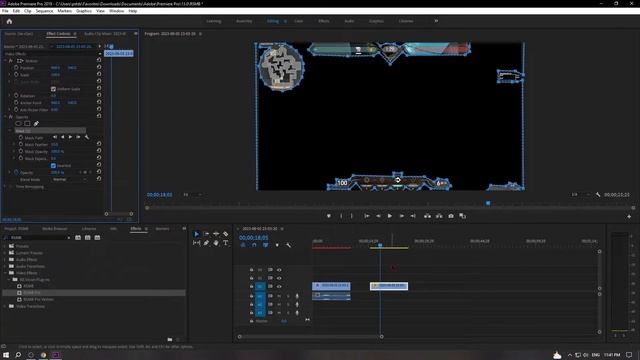Screen dimensions: 640x360
Task: Select the Slip tool
Action: click(x=196, y=243)
